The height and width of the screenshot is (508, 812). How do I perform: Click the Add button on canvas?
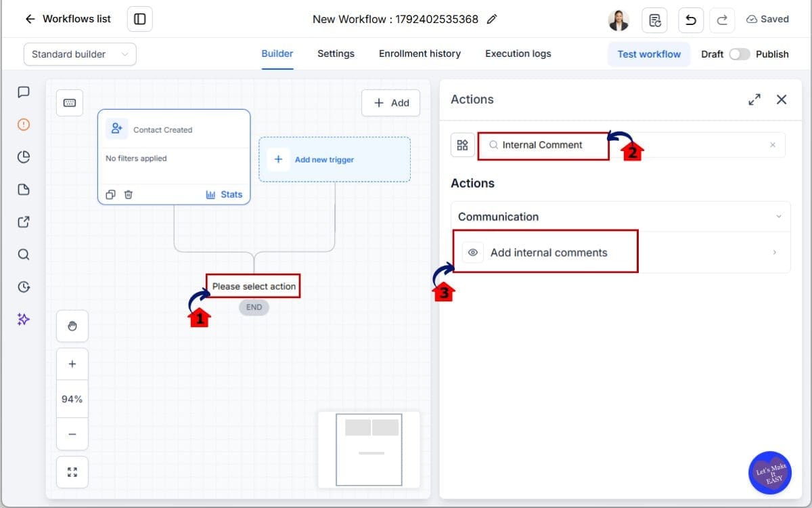(391, 103)
